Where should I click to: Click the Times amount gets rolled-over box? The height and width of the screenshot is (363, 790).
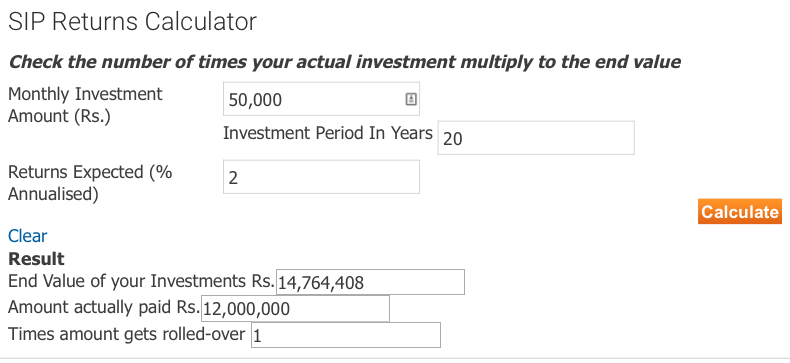click(x=346, y=335)
